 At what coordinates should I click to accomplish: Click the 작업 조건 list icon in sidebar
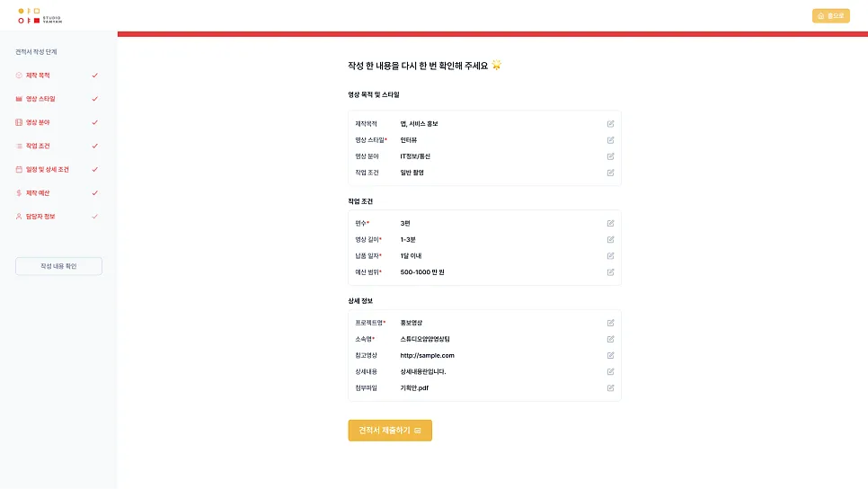coord(19,147)
